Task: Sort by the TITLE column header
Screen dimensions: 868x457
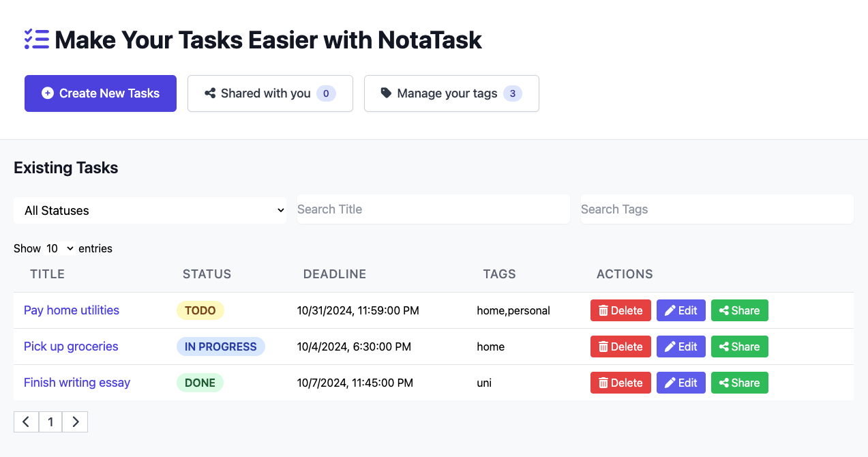Action: [48, 274]
